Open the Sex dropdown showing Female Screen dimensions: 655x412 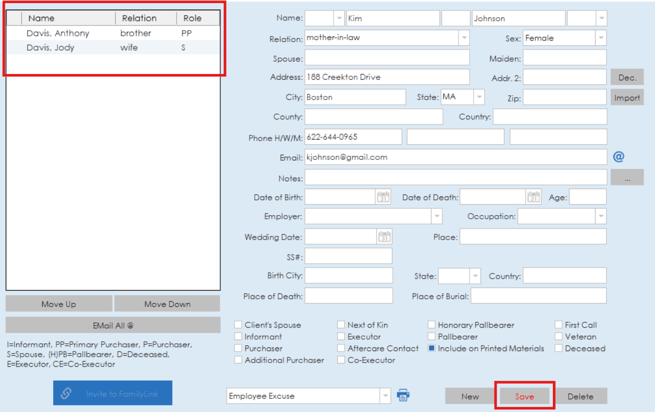coord(600,38)
